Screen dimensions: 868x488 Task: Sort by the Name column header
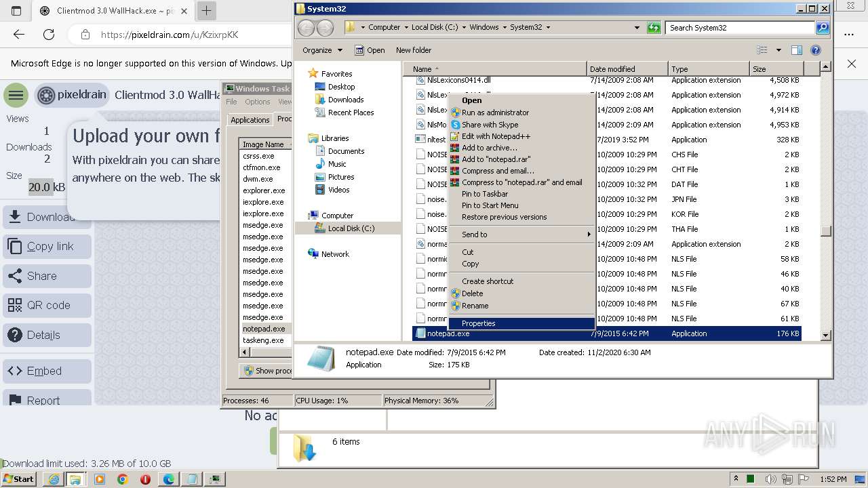(x=495, y=69)
